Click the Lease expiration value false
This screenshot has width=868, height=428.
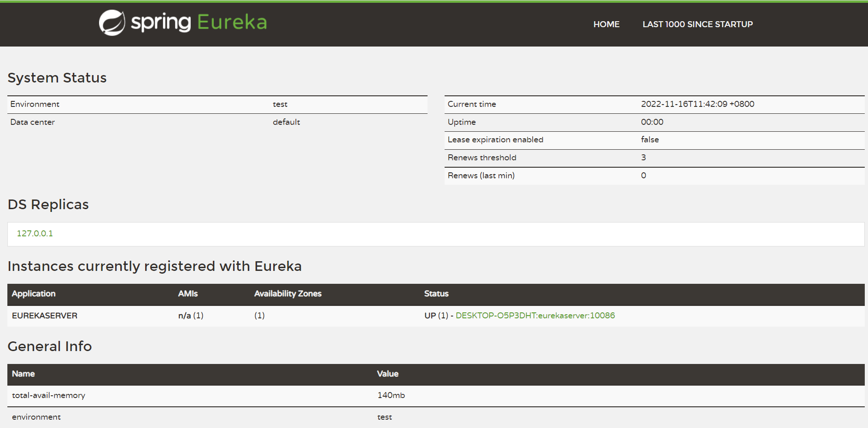point(650,140)
